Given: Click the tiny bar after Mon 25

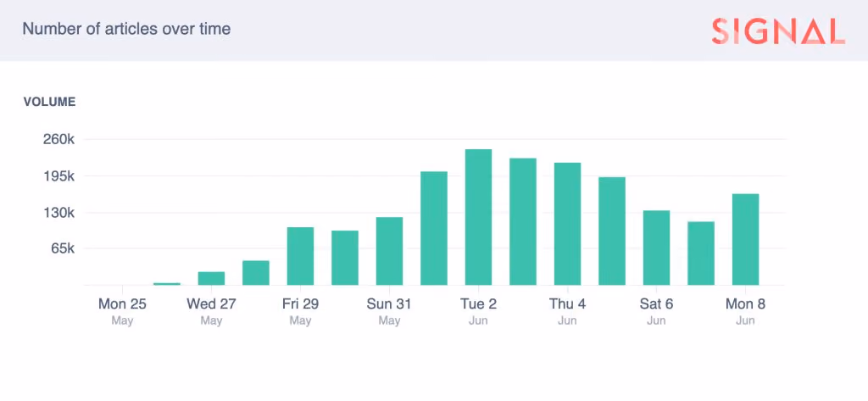Looking at the screenshot, I should 167,283.
